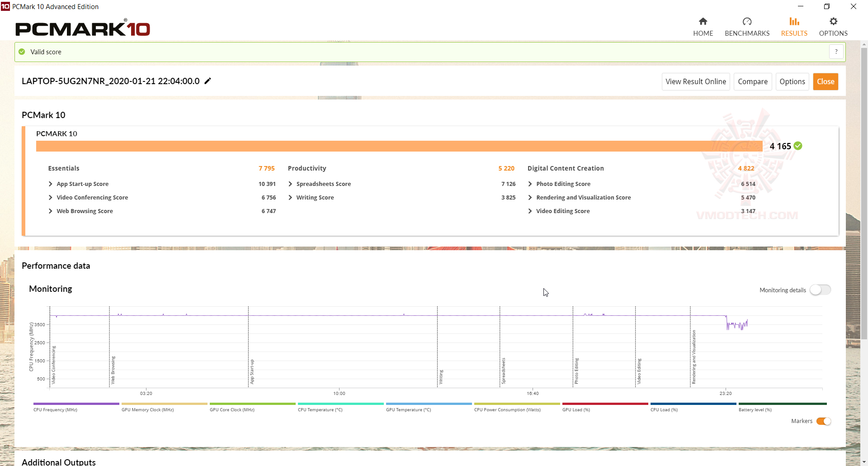
Task: Switch to the OPTIONS tab
Action: pos(833,27)
